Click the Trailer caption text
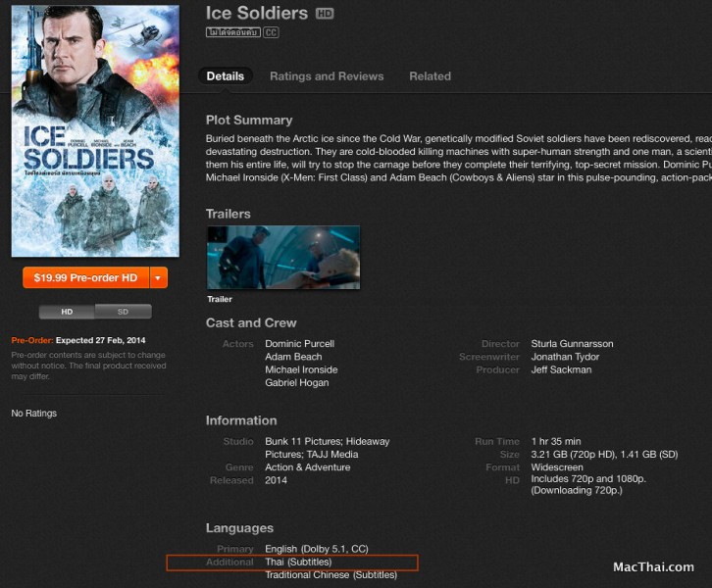 pos(220,299)
